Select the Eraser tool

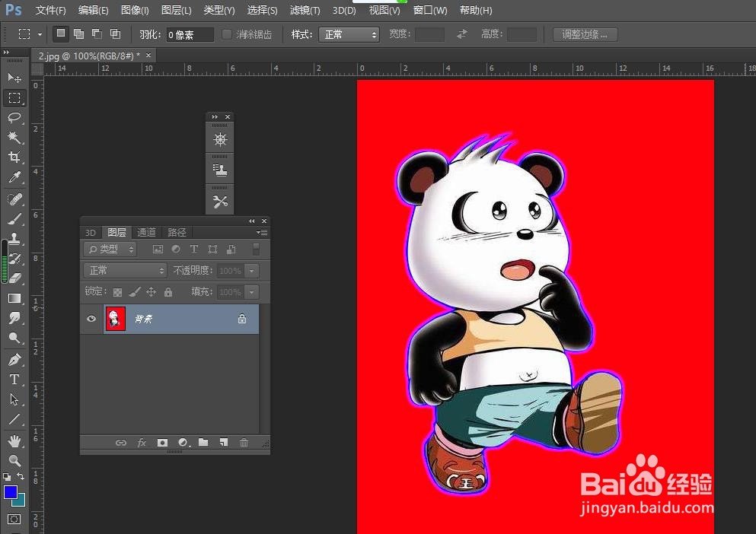(x=14, y=278)
